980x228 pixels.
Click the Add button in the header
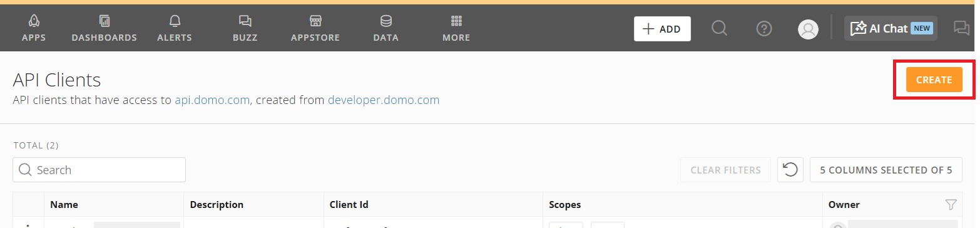point(662,29)
